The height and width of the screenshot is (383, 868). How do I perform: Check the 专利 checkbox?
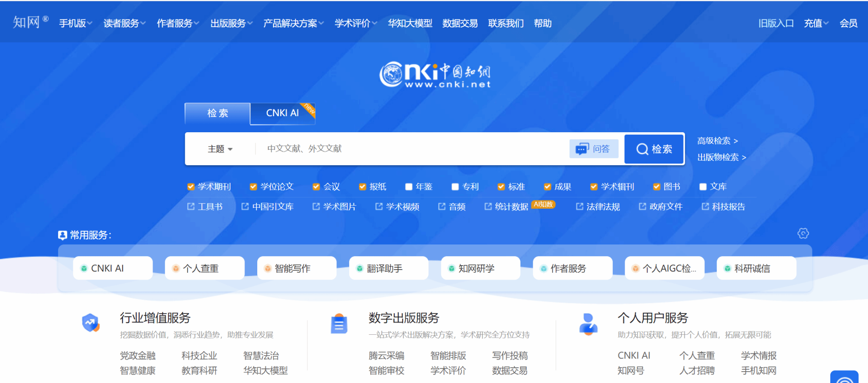455,187
